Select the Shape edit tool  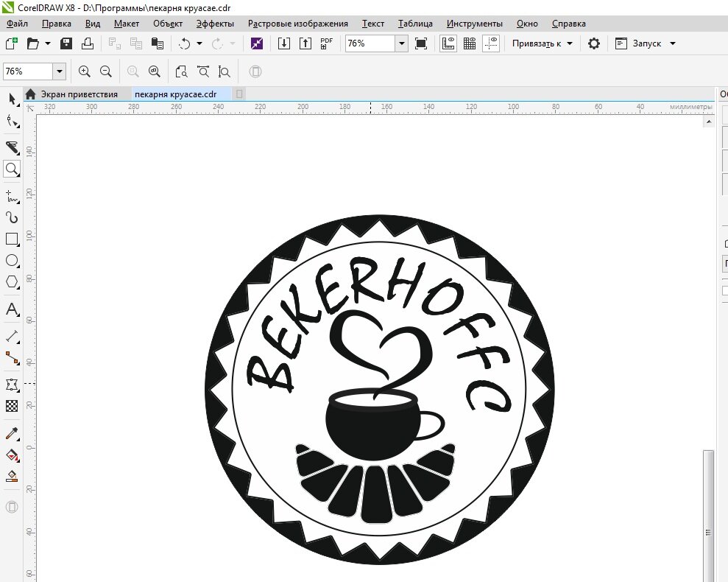coord(12,122)
